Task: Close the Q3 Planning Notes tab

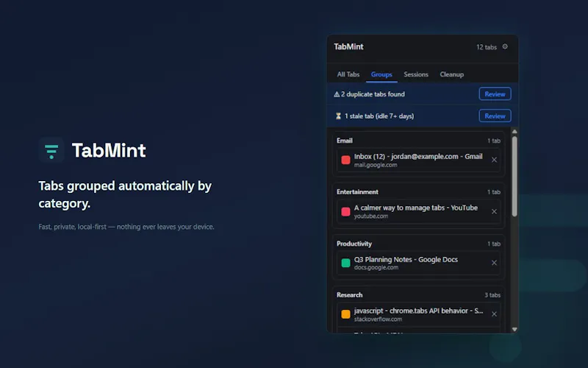Action: tap(494, 263)
